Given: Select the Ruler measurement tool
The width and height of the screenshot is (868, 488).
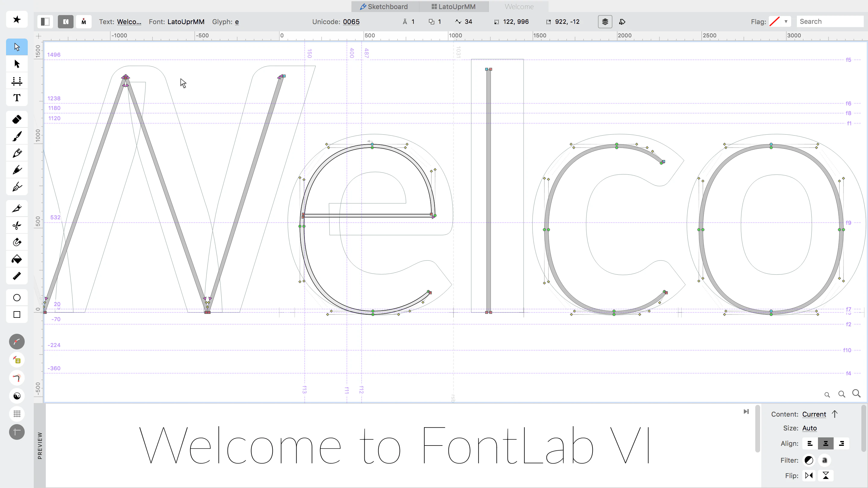Looking at the screenshot, I should coord(17,276).
